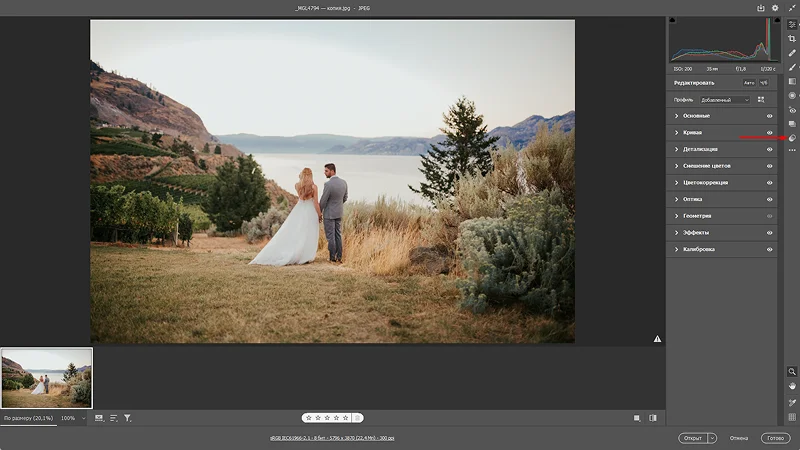Click the ISO 200 value under histogram
This screenshot has width=800, height=450.
683,69
